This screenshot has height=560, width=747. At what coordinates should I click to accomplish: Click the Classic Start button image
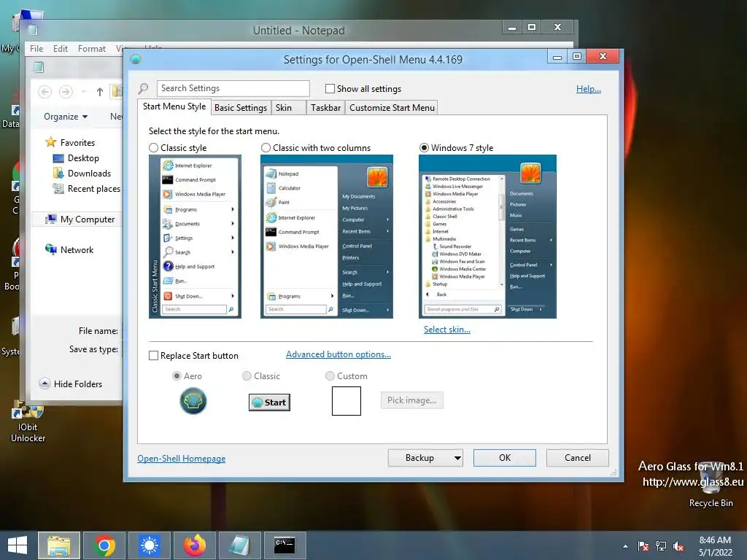coord(269,402)
